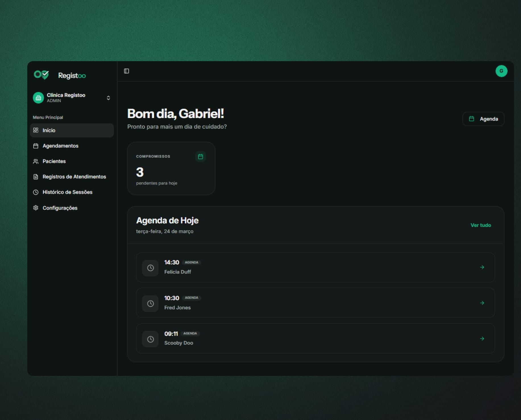The height and width of the screenshot is (420, 521).
Task: Click the 09:11 appointment time
Action: [171, 334]
